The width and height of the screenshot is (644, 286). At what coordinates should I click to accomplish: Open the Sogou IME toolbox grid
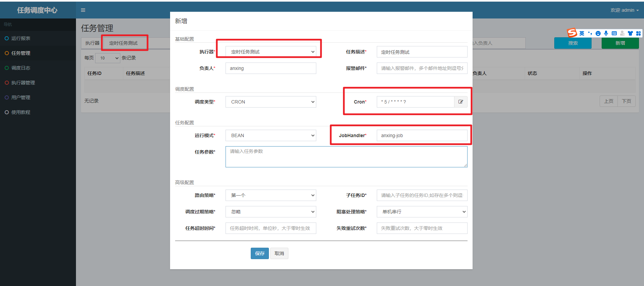pos(638,33)
